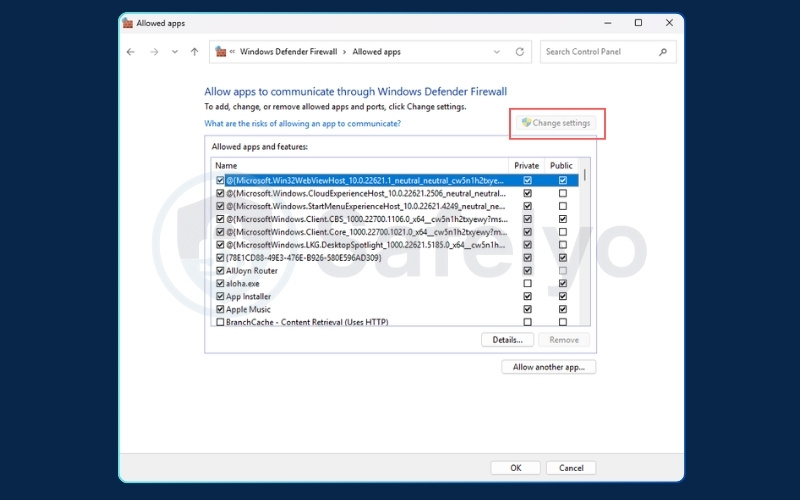The width and height of the screenshot is (800, 500).
Task: Click the Details... button
Action: point(507,340)
